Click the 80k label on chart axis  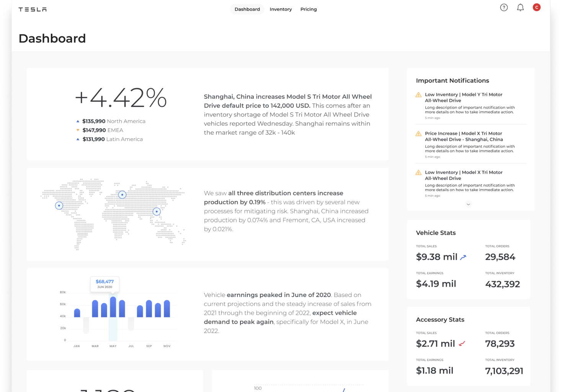(x=63, y=292)
